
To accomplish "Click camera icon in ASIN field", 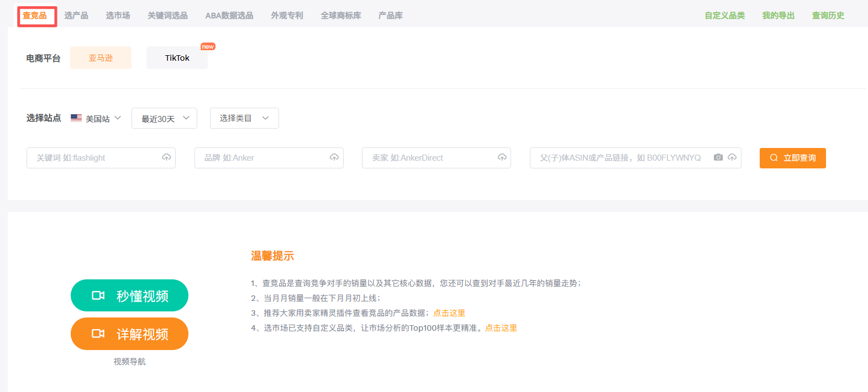I will [x=718, y=157].
